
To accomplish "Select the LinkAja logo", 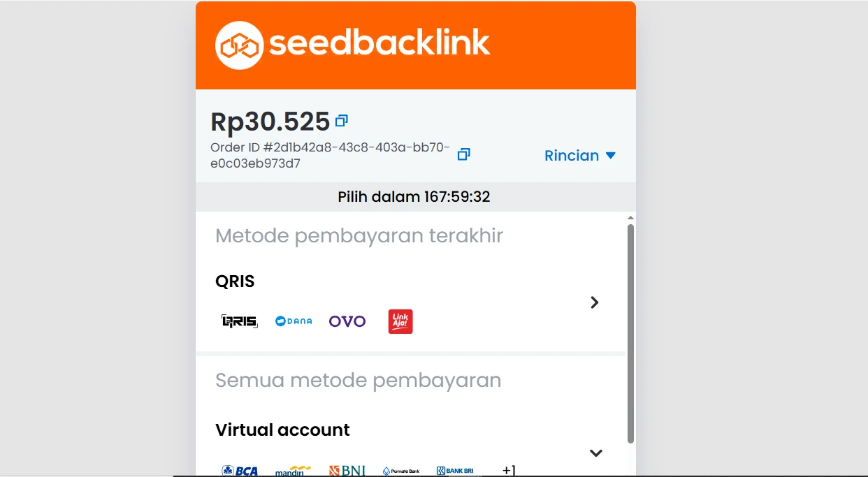I will tap(400, 321).
